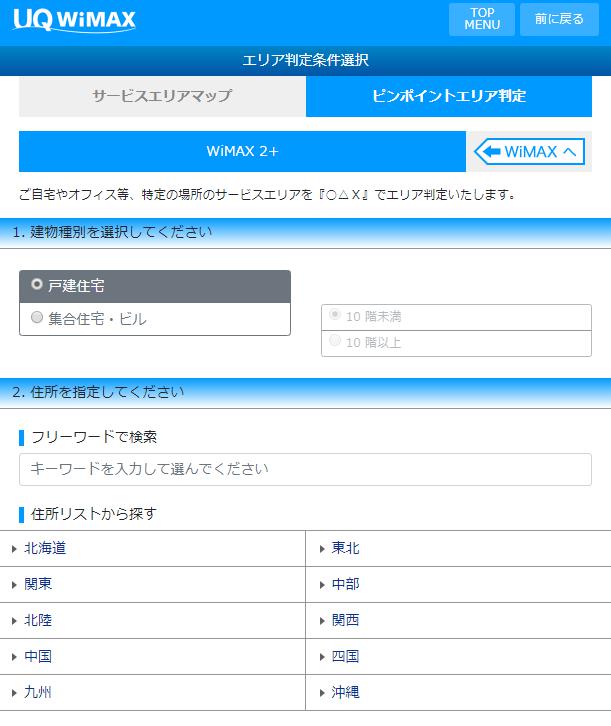Expand the 北海道 region
Viewport: 611px width, 726px height.
click(153, 549)
